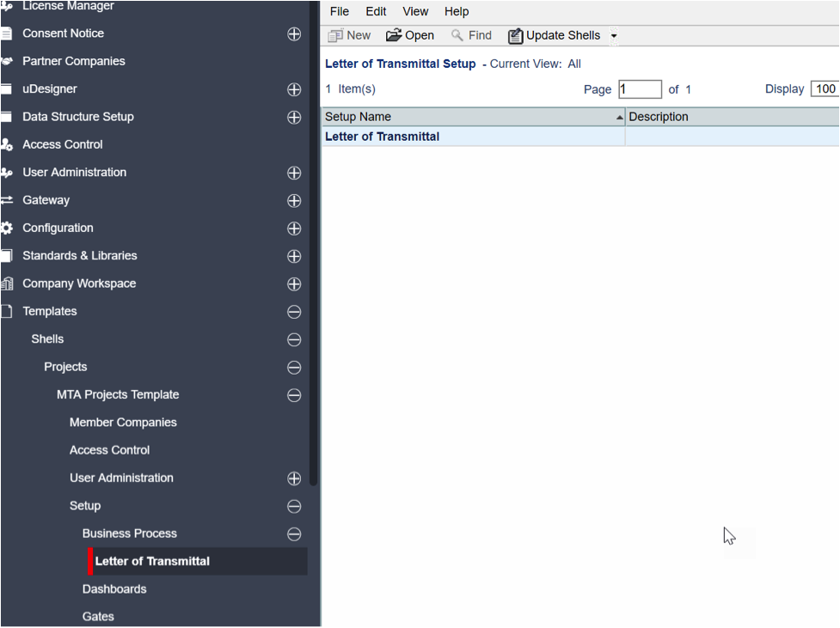Expand the uDesigner node
The height and width of the screenshot is (628, 840).
[x=294, y=89]
